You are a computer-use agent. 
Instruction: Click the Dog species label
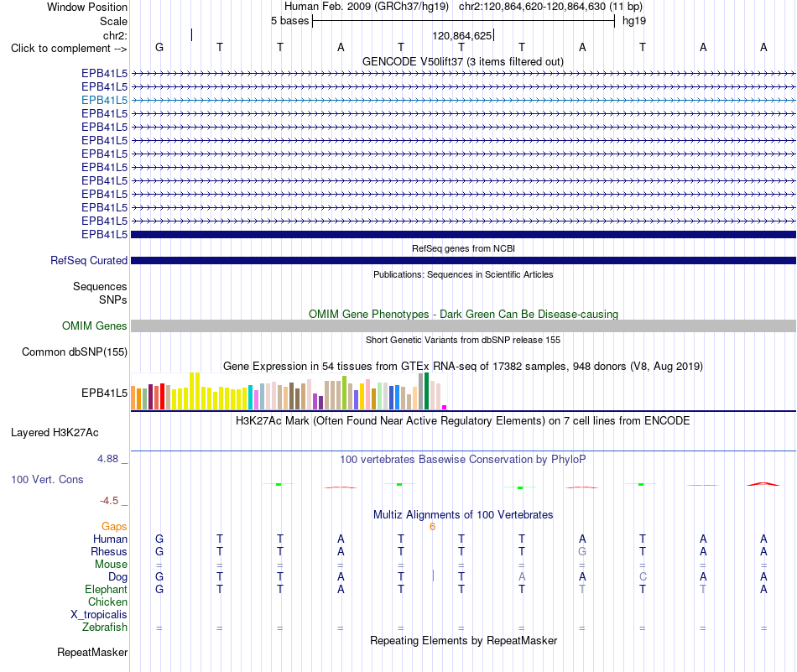click(x=117, y=577)
